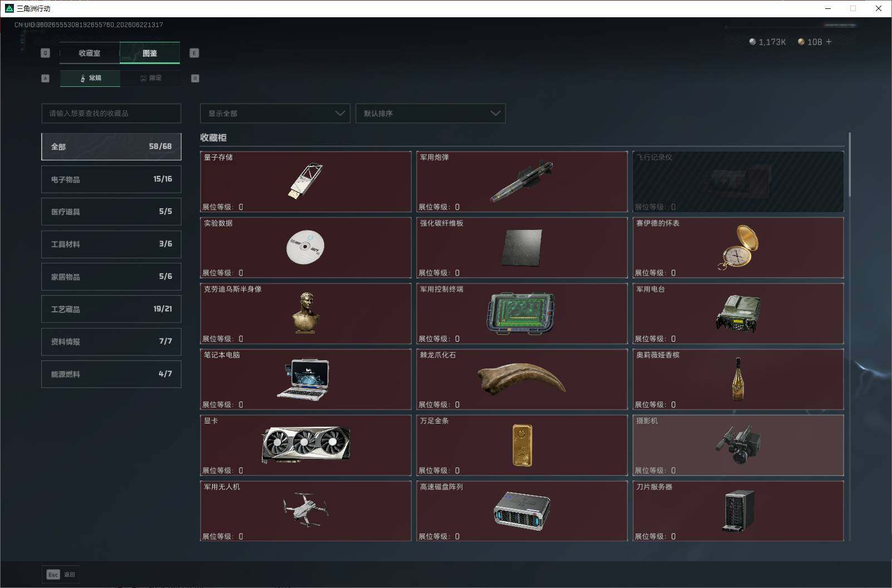Click the locked 飞行记录仪 card
This screenshot has height=588, width=892.
[x=738, y=182]
